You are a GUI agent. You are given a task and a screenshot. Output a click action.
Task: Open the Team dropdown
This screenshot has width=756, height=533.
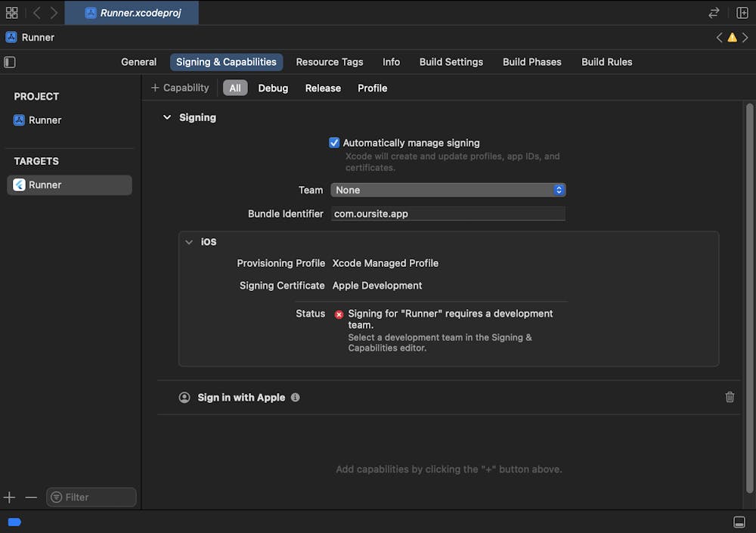pyautogui.click(x=448, y=190)
